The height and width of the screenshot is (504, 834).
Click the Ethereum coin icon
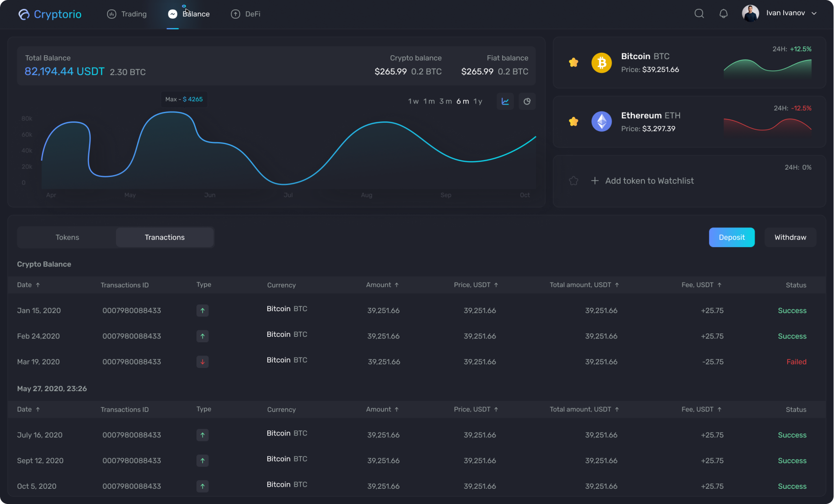602,121
